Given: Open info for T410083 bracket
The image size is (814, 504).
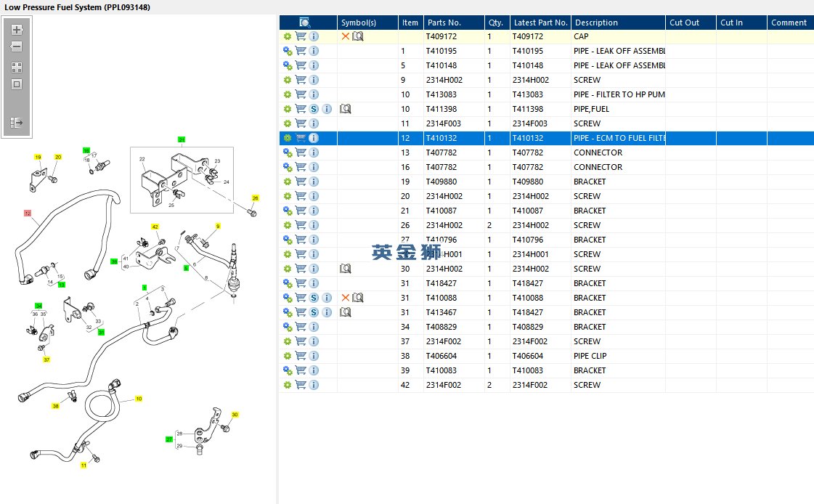Looking at the screenshot, I should [314, 370].
